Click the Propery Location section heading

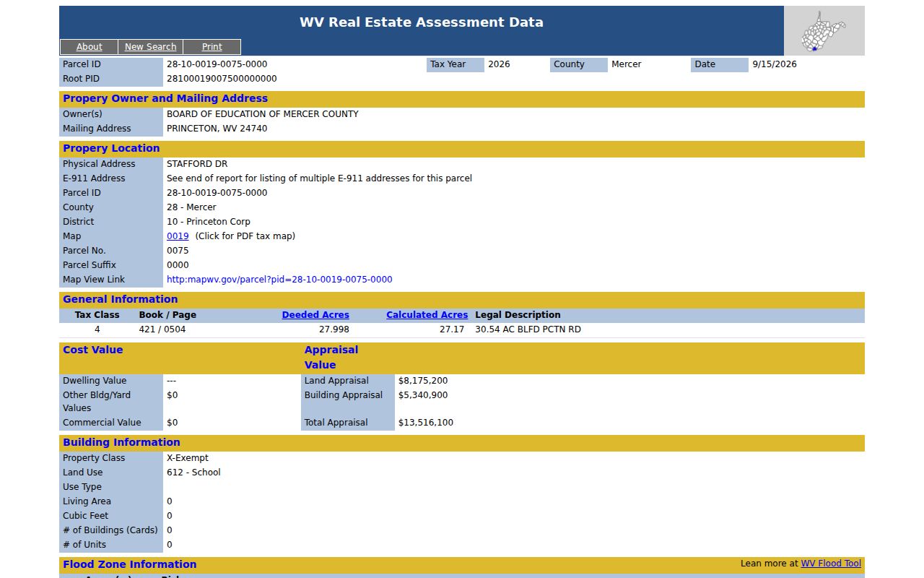111,148
